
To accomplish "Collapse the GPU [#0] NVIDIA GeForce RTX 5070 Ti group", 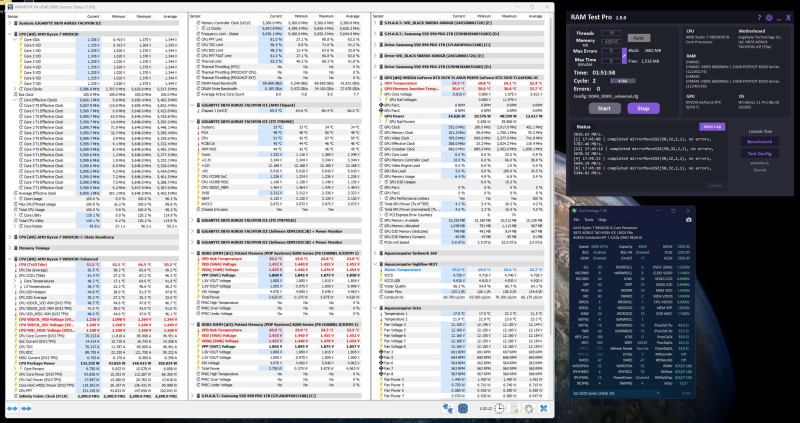I will [376, 78].
